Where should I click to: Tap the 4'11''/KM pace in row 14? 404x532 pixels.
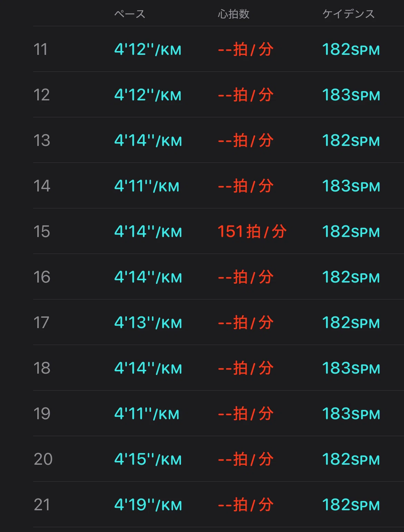point(147,186)
